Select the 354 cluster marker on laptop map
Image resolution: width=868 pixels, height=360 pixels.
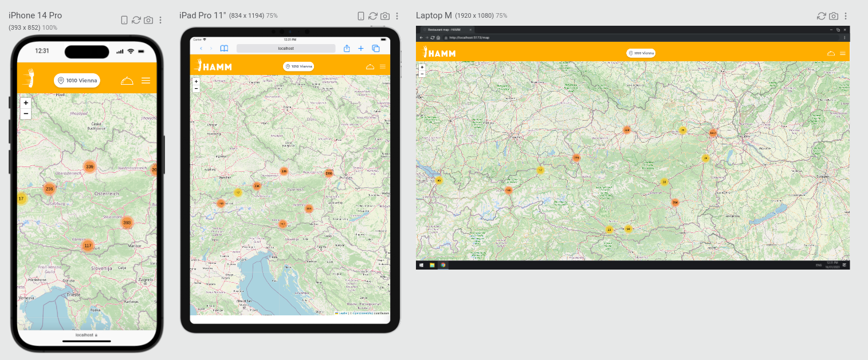675,202
